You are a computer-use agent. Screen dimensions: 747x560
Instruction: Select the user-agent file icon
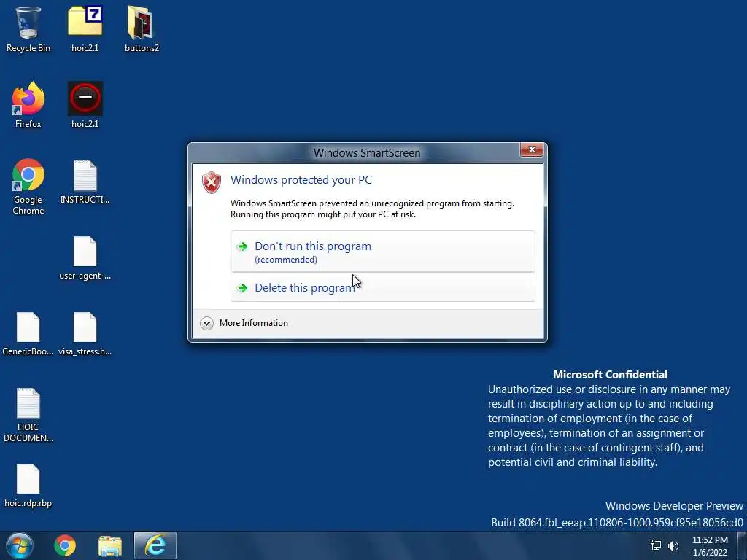pos(85,257)
